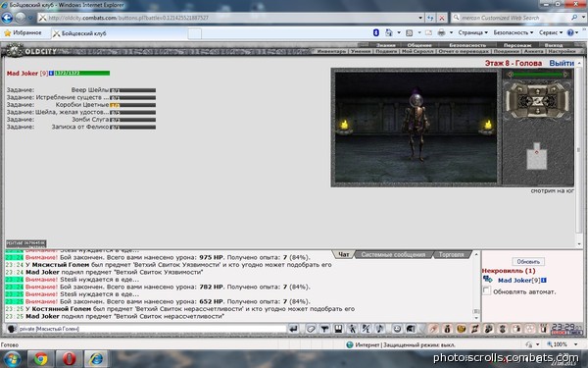Click the Print icon in IE toolbar
Screen dimensions: 588x368
click(x=442, y=32)
